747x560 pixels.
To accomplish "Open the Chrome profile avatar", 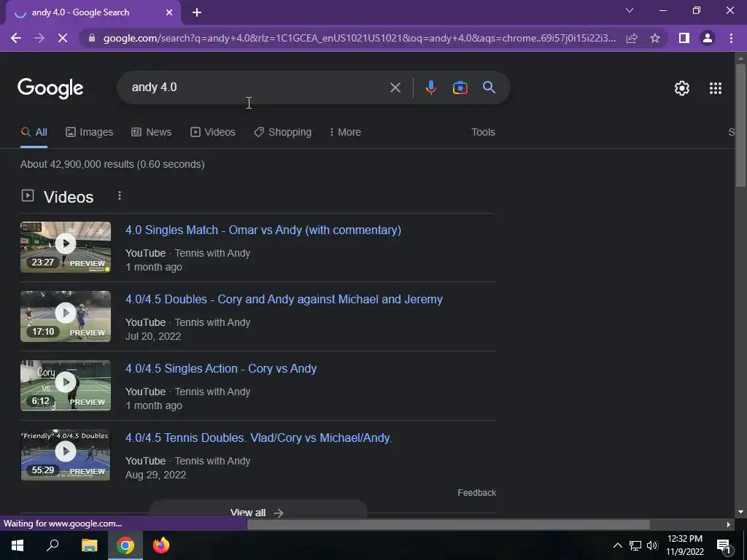I will coord(708,38).
